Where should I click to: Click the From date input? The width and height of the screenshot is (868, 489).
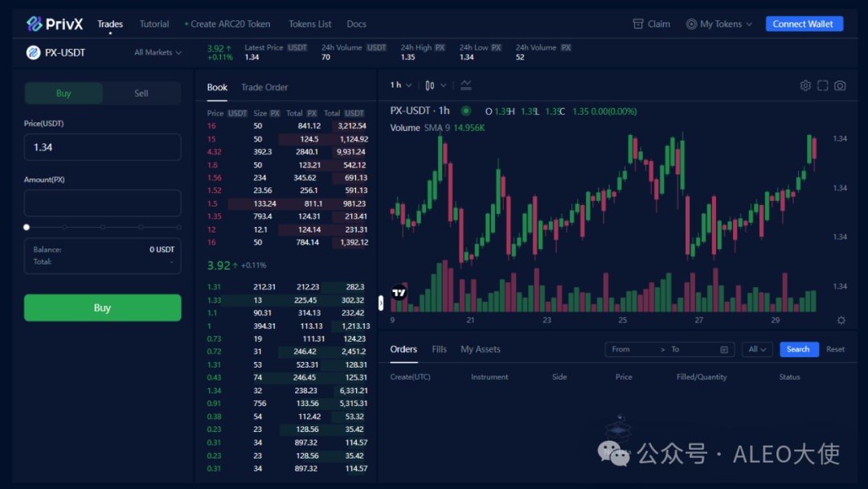(634, 349)
